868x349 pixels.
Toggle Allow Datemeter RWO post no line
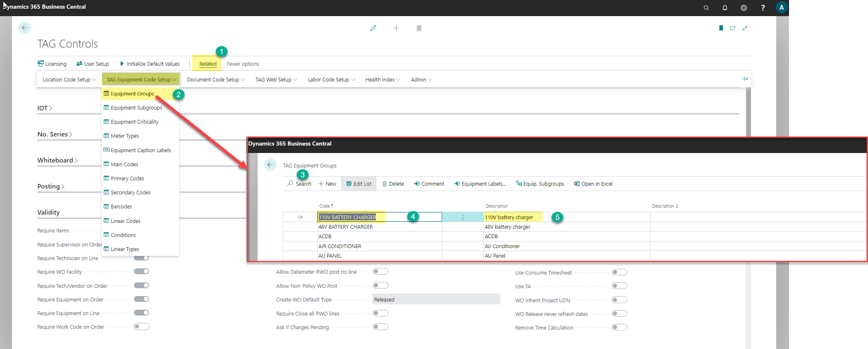click(x=380, y=271)
